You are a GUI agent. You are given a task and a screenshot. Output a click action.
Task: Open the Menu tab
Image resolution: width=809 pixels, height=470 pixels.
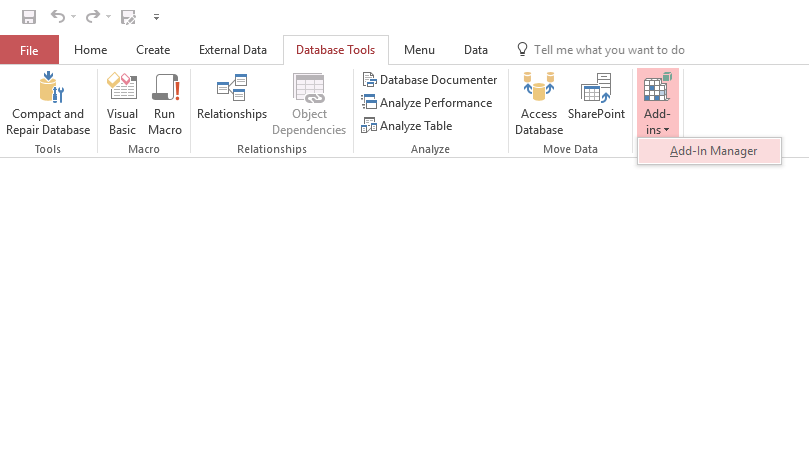point(419,50)
